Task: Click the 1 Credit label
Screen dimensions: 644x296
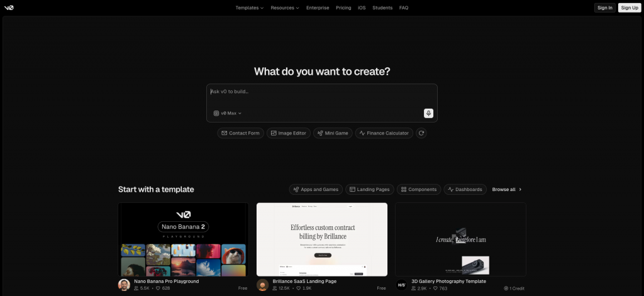Action: 514,288
